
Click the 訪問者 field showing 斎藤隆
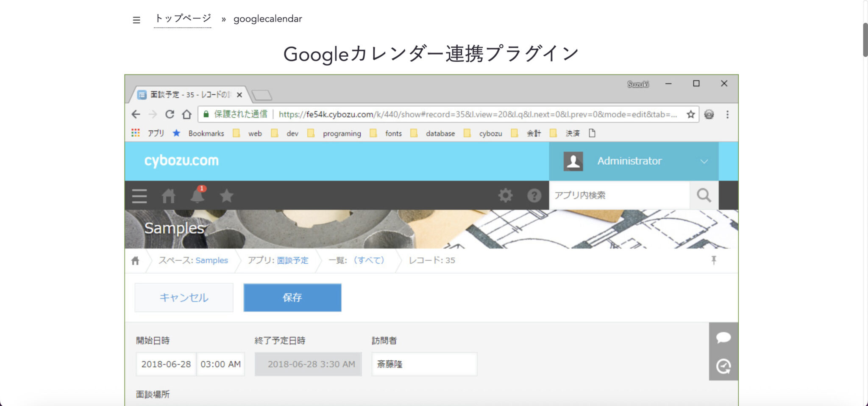click(x=423, y=364)
